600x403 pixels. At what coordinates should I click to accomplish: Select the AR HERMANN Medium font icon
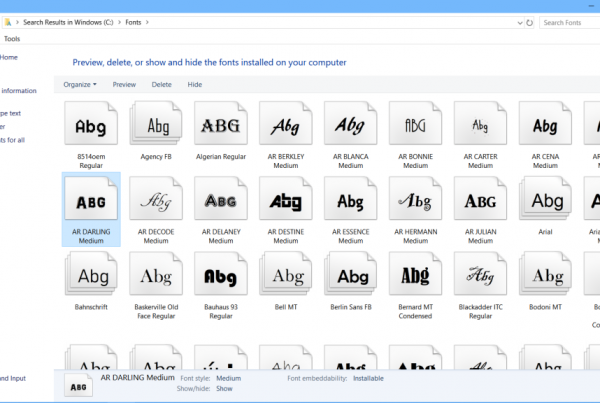[x=416, y=198]
